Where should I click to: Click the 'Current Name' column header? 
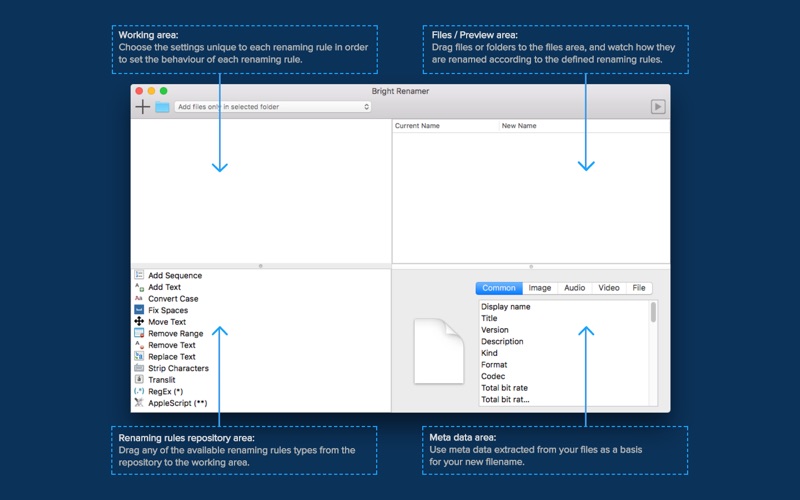[417, 126]
